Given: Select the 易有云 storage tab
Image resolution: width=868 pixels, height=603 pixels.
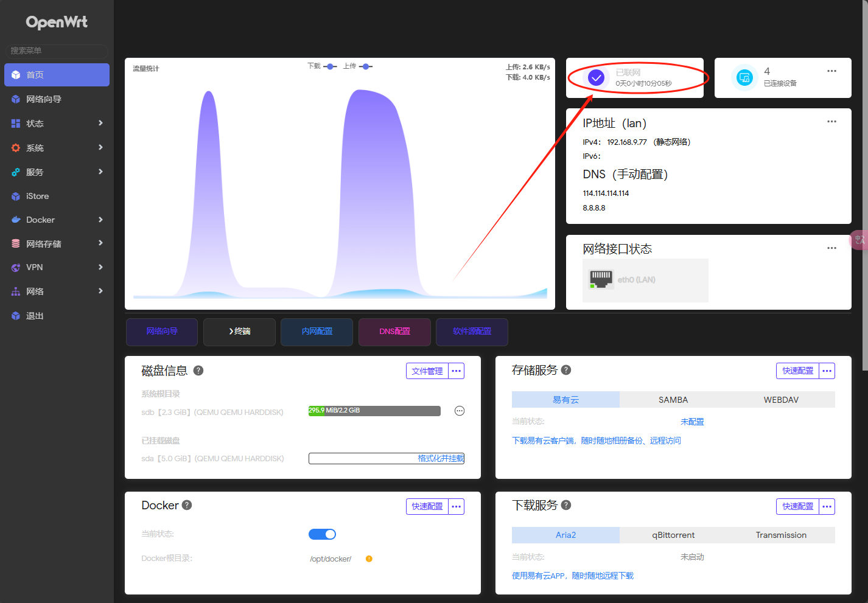Looking at the screenshot, I should coord(565,400).
